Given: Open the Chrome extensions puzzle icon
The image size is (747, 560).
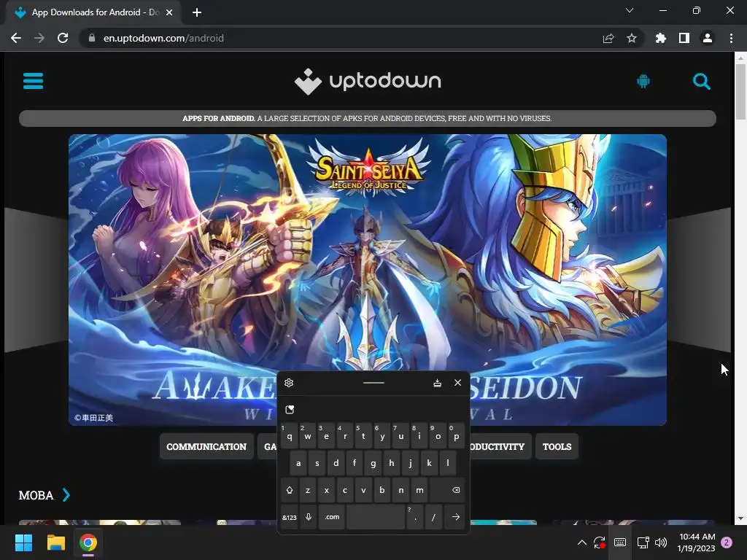Looking at the screenshot, I should pos(660,38).
